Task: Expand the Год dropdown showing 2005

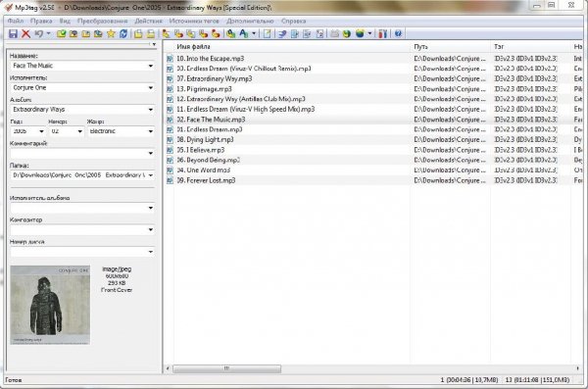Action: [x=41, y=131]
